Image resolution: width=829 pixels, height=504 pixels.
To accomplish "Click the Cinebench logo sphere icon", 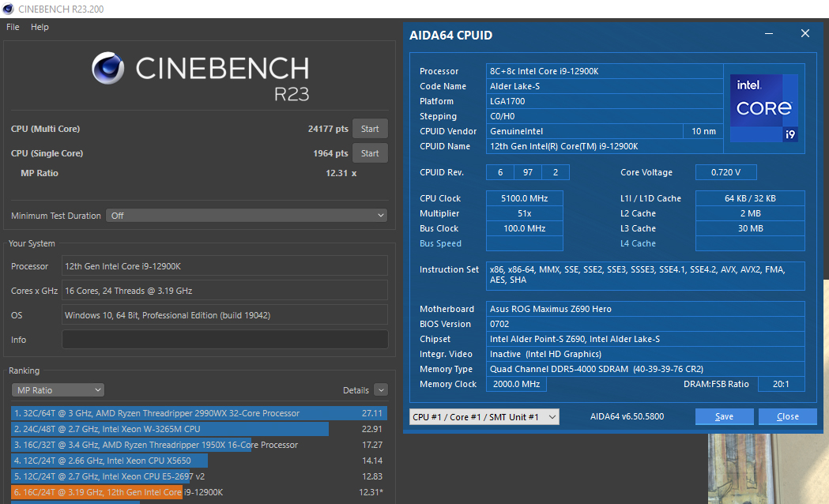I will pyautogui.click(x=107, y=68).
